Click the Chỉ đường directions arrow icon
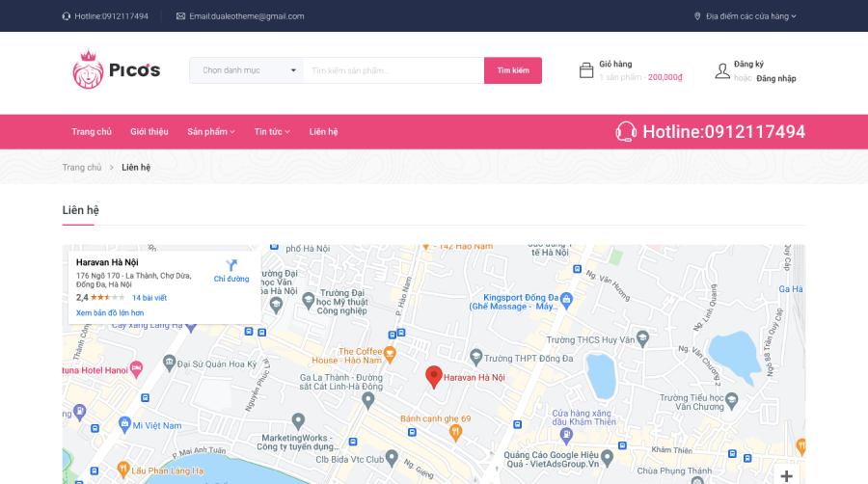This screenshot has width=868, height=484. tap(231, 265)
